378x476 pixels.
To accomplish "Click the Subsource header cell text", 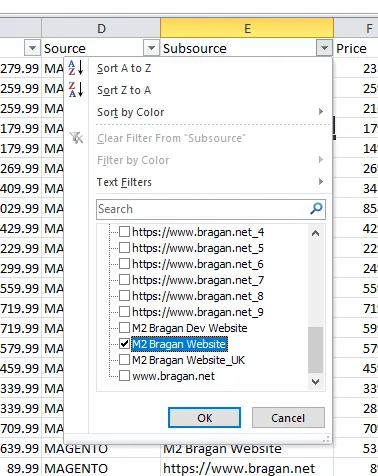I will click(195, 49).
